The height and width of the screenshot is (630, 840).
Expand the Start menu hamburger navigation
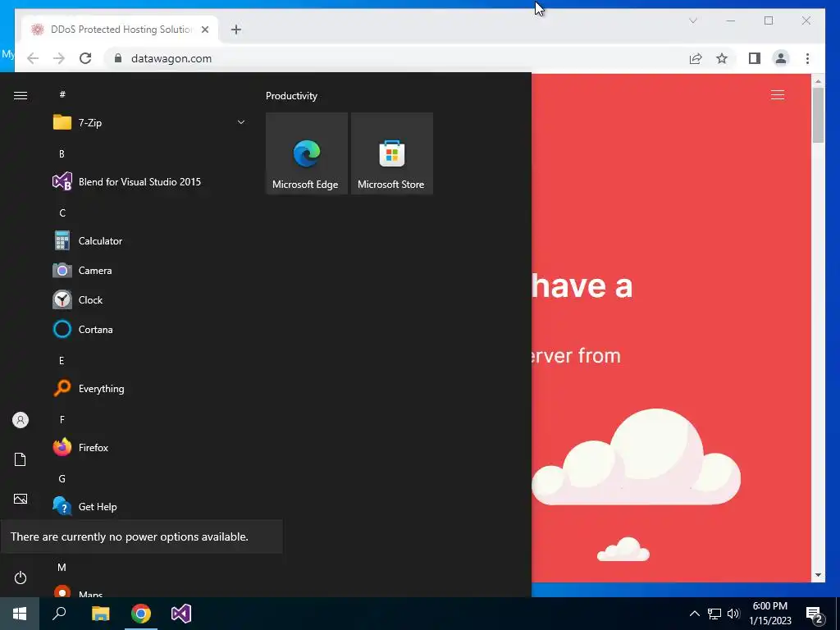[x=21, y=95]
